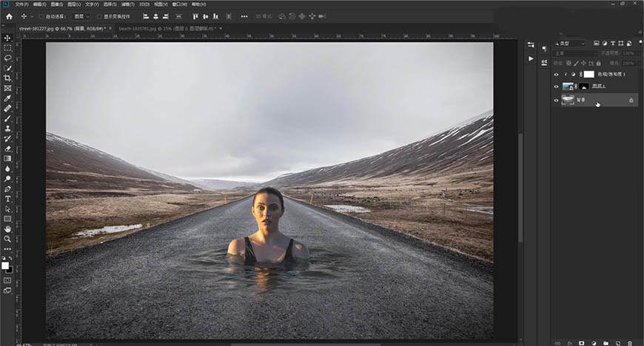Select the Move tool in toolbox
This screenshot has width=644, height=346.
(7, 38)
